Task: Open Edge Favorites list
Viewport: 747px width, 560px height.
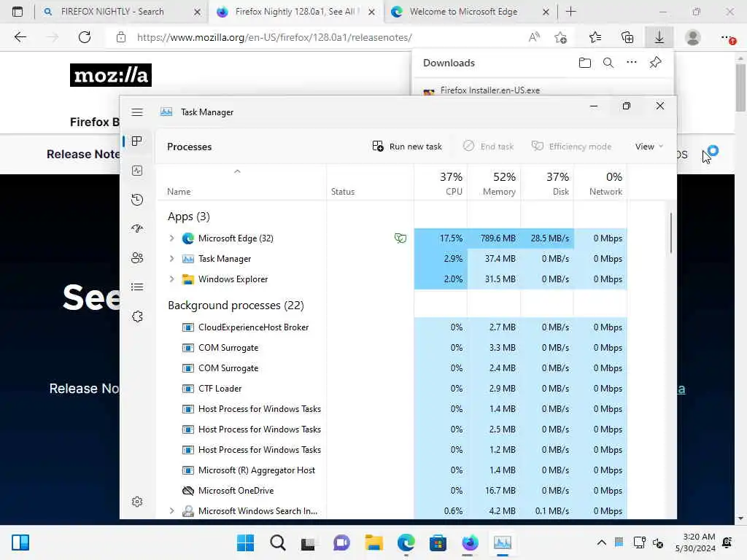Action: 595,37
